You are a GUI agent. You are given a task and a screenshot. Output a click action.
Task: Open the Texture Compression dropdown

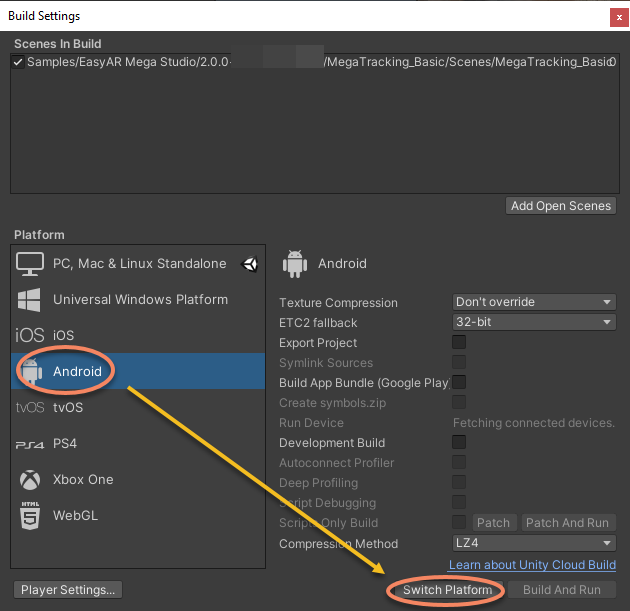point(533,302)
